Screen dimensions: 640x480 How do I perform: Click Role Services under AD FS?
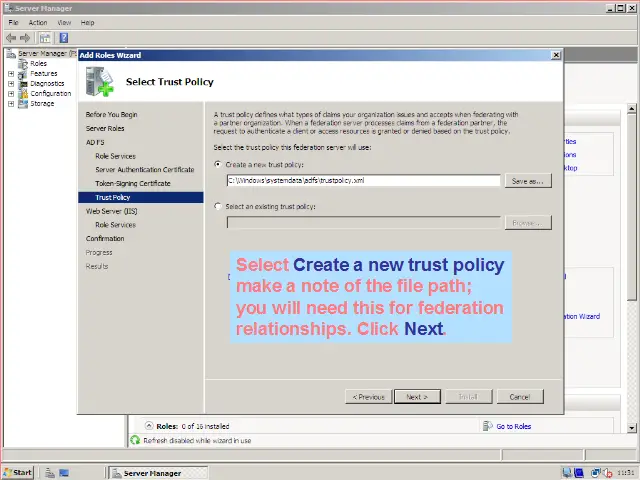coord(116,156)
